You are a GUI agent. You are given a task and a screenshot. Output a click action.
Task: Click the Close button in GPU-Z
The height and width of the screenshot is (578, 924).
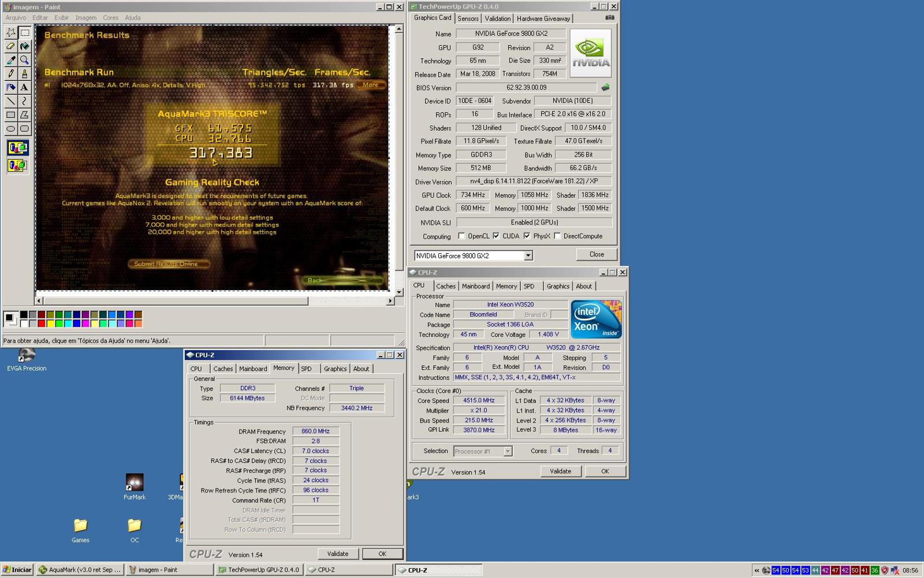(597, 254)
